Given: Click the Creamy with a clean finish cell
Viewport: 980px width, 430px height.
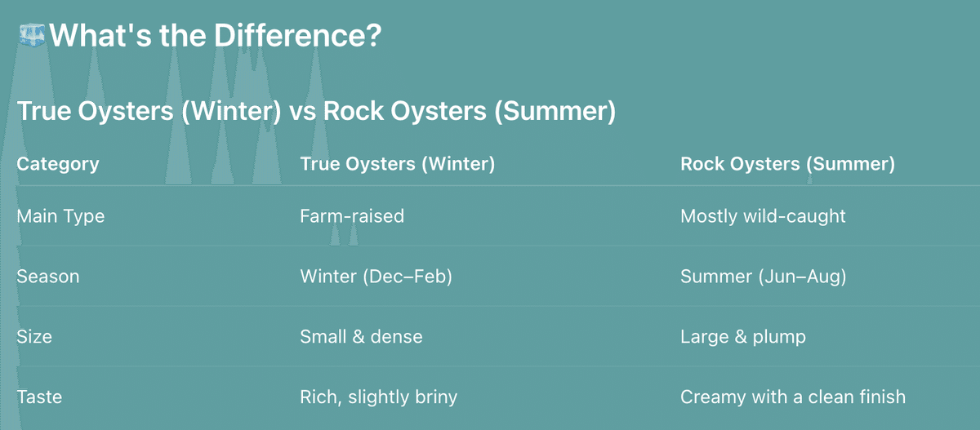Looking at the screenshot, I should coord(793,397).
